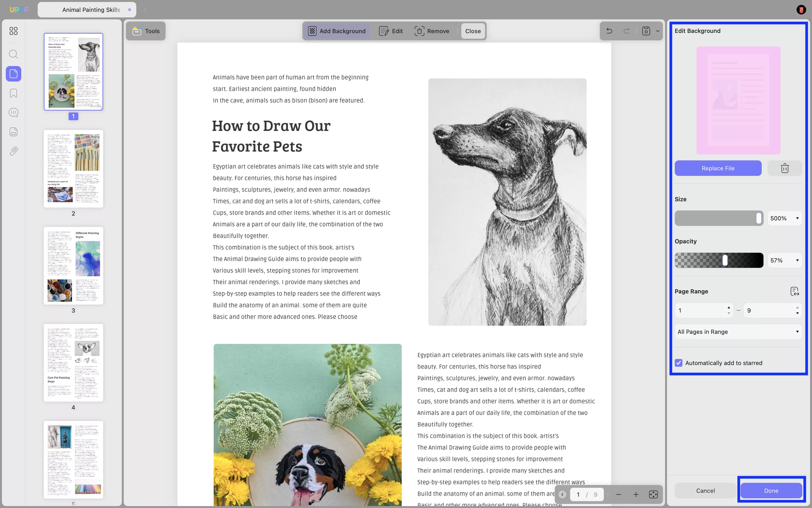Go to the previous page arrow
This screenshot has width=812, height=508.
point(563,494)
